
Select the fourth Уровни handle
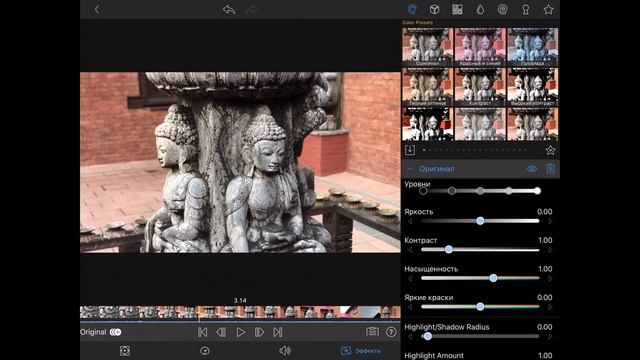[509, 191]
